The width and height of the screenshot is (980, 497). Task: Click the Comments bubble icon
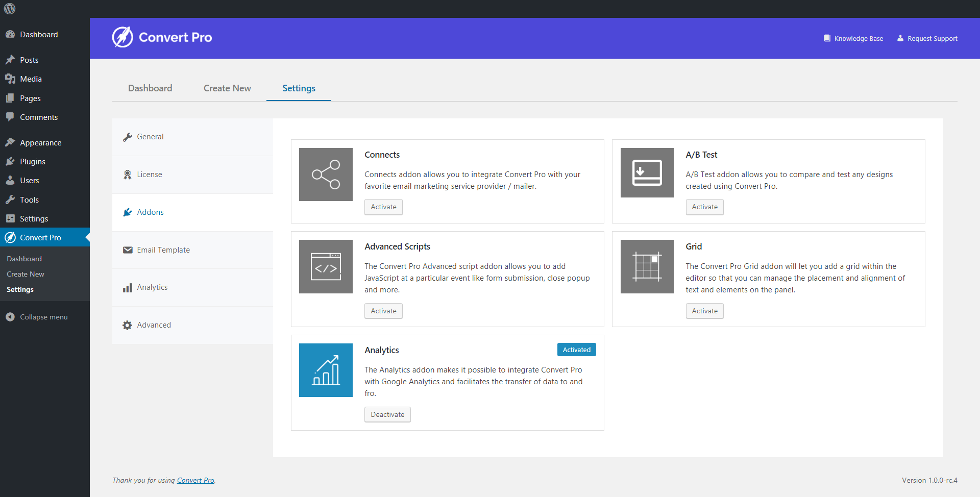click(10, 117)
